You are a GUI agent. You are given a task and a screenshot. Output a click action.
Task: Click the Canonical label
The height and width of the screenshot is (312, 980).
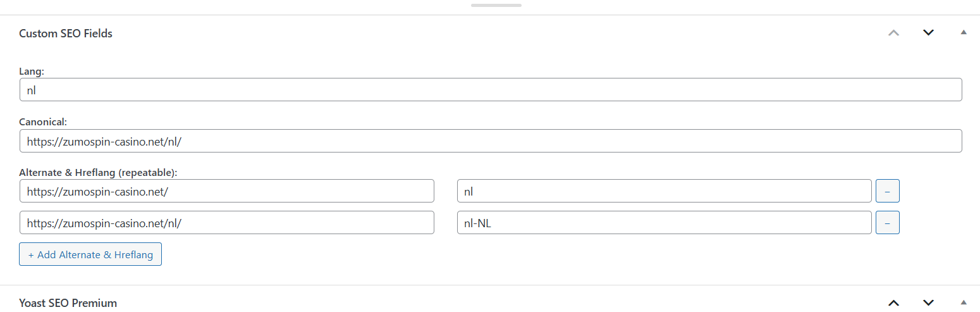click(43, 121)
